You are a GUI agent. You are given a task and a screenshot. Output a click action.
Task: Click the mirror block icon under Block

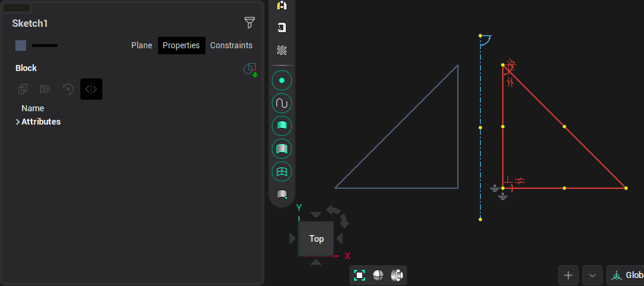91,89
